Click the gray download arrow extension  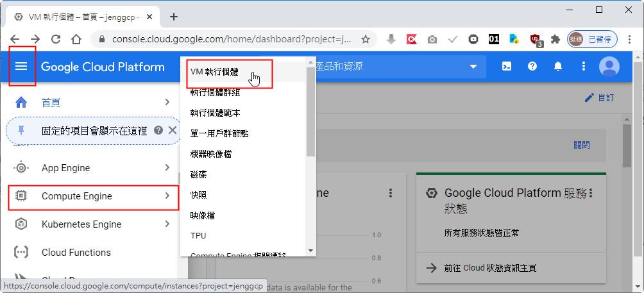coord(391,39)
